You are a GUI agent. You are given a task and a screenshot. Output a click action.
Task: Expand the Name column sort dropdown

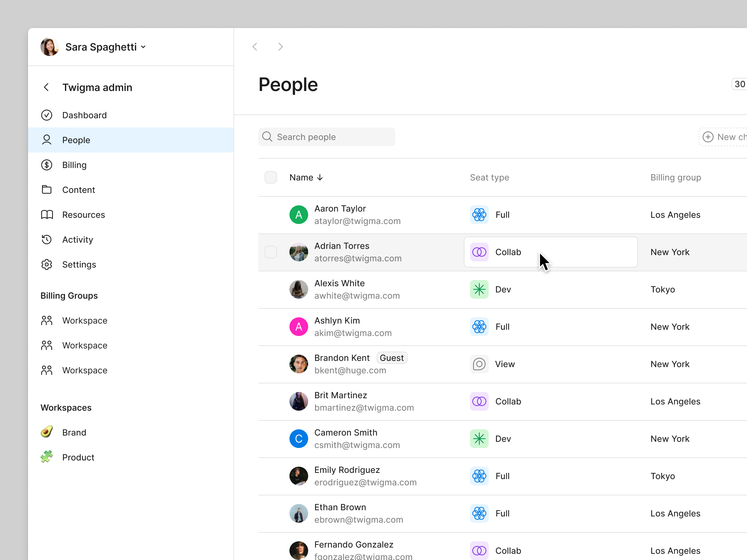[x=321, y=177]
